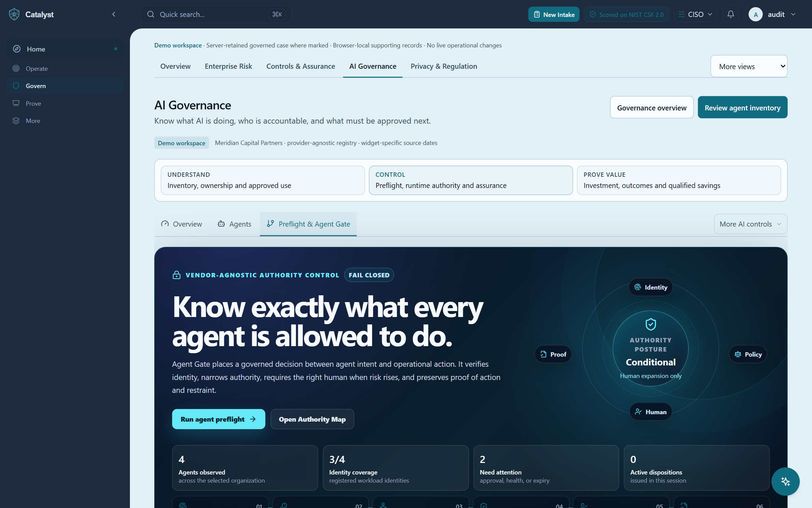Screen dimensions: 812x508
Task: Click the Human chip in the diagram
Action: (651, 412)
